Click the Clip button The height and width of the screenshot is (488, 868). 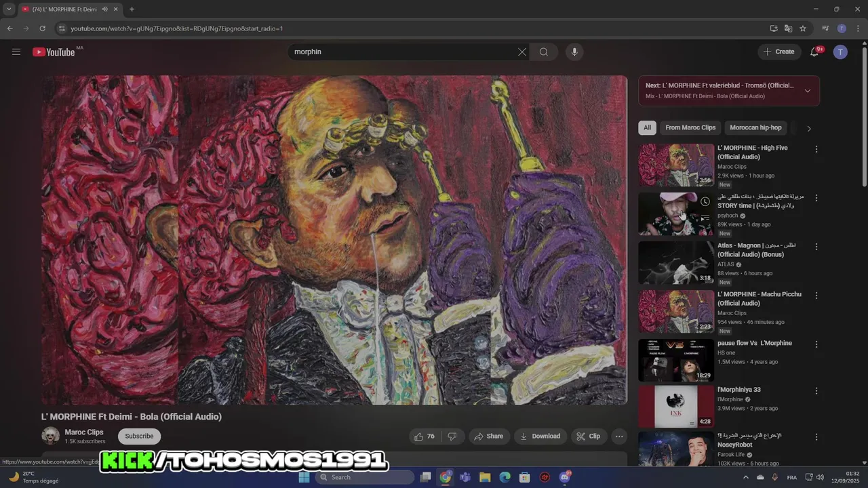click(x=589, y=436)
